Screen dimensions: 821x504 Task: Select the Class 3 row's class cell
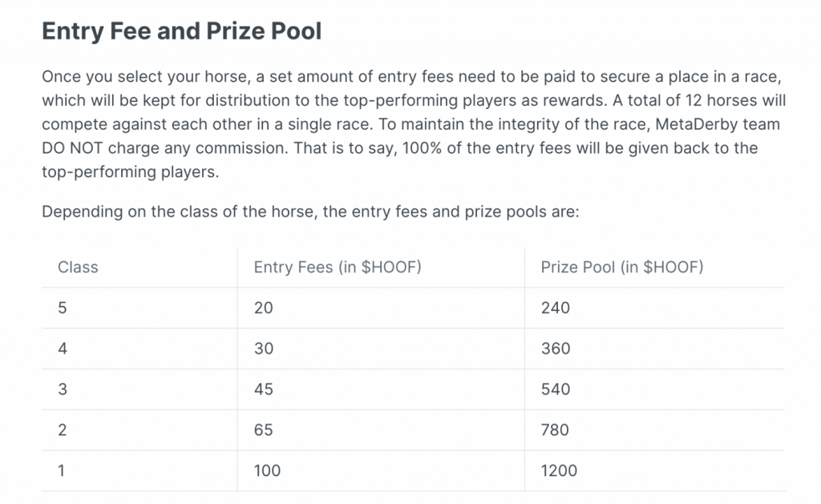63,389
